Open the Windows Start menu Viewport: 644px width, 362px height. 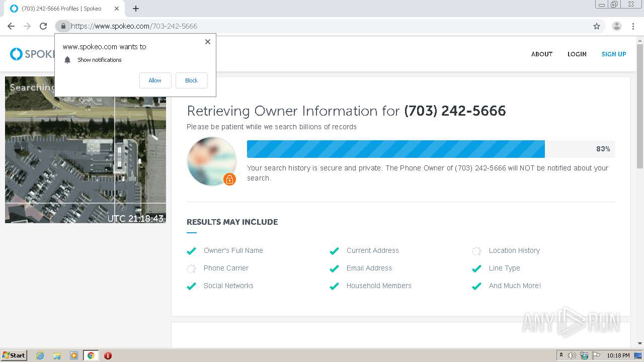[14, 355]
